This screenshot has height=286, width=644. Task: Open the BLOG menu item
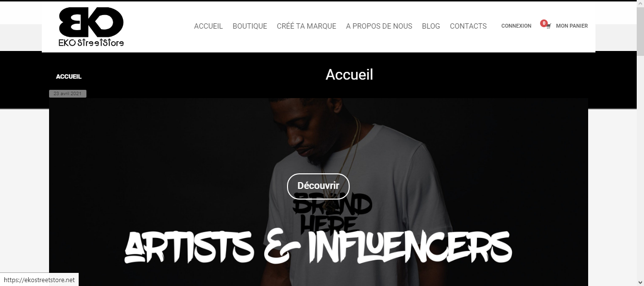coord(431,26)
